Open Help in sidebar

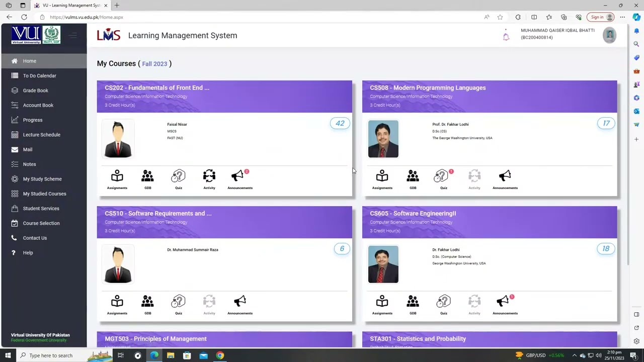(x=44, y=252)
